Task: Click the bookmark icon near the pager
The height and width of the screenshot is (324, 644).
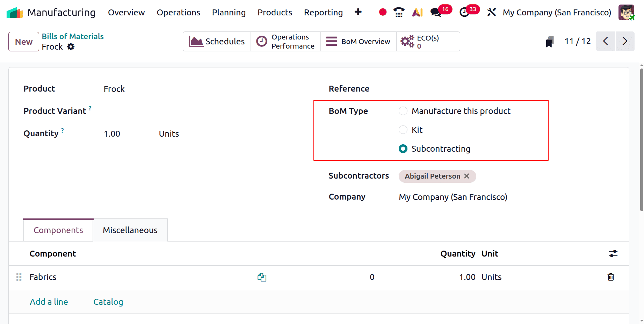Action: coord(550,42)
